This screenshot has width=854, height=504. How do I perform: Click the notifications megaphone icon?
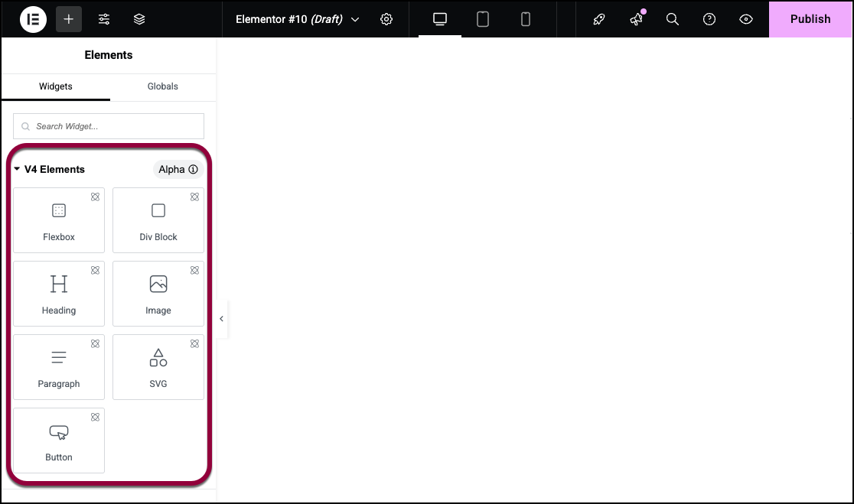pyautogui.click(x=636, y=19)
